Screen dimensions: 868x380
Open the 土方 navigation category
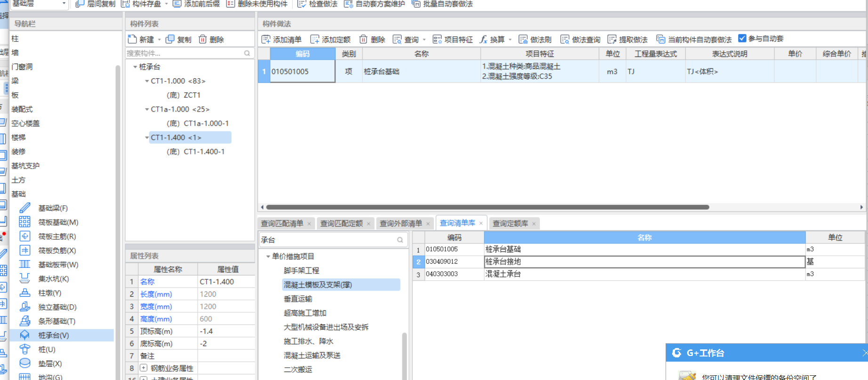click(19, 180)
